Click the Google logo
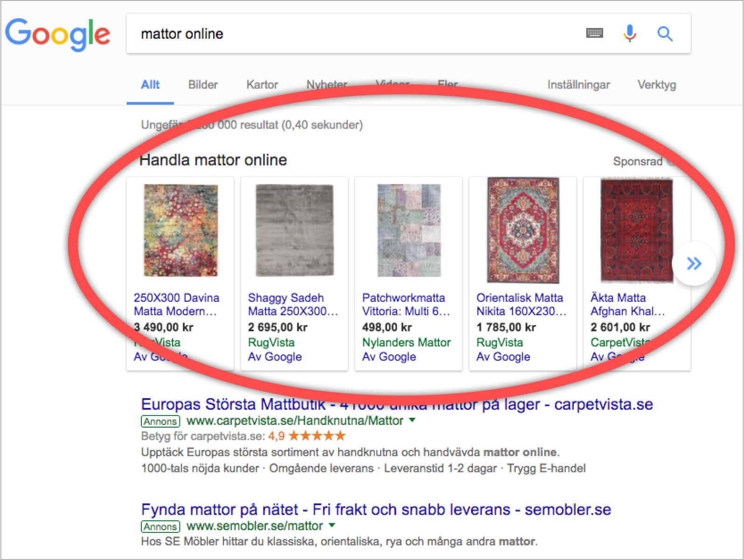Image resolution: width=744 pixels, height=560 pixels. [x=58, y=35]
